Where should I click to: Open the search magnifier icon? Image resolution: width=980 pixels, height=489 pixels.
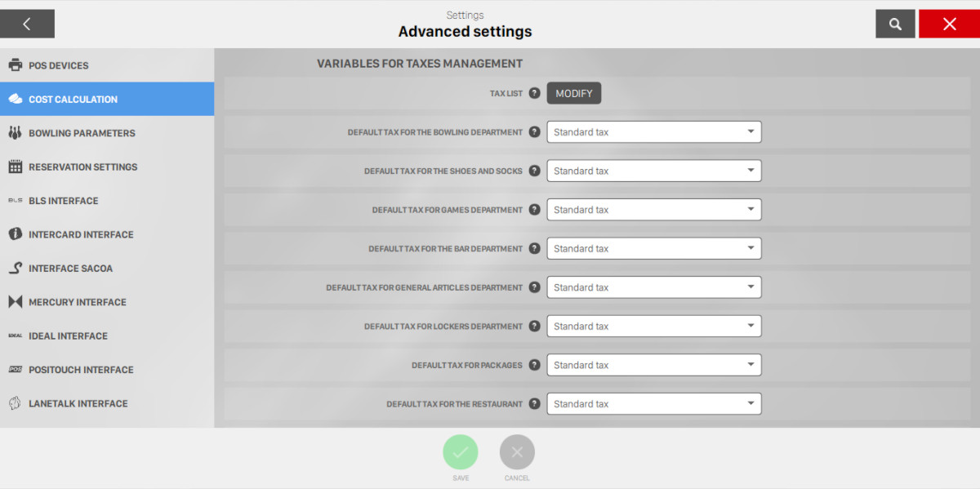(x=895, y=24)
